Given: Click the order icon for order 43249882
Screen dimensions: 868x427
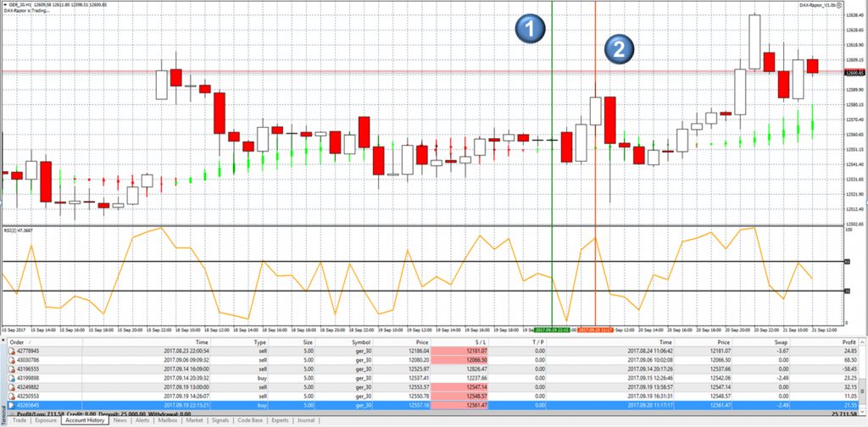Looking at the screenshot, I should click(14, 387).
